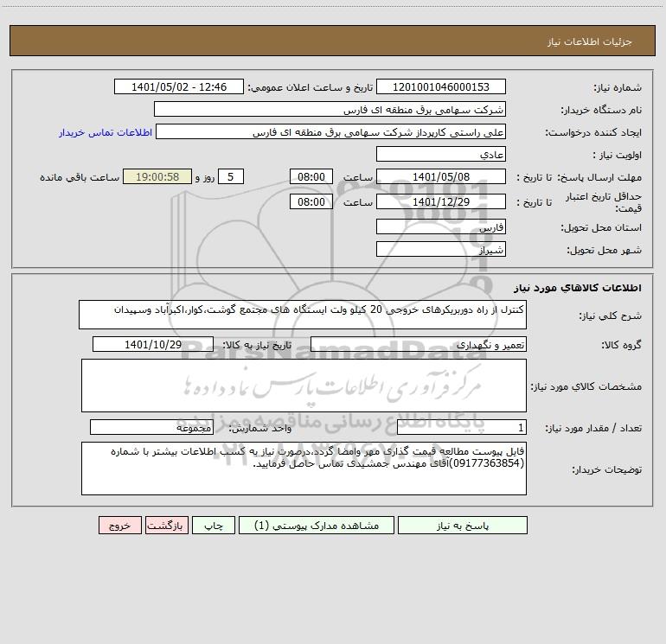Click the need date field 1401/10/29
The width and height of the screenshot is (666, 644).
pyautogui.click(x=153, y=344)
